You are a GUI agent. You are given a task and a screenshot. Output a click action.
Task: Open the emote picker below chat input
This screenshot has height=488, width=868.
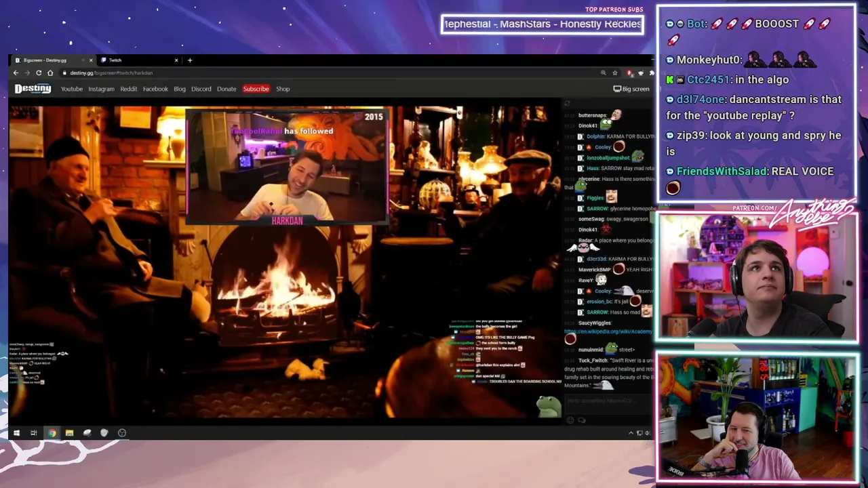pos(570,420)
